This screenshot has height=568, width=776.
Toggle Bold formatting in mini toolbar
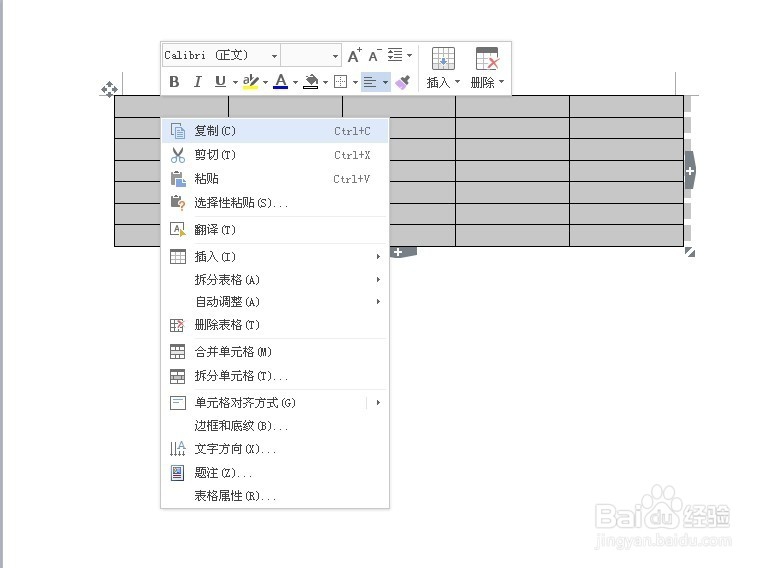click(174, 82)
